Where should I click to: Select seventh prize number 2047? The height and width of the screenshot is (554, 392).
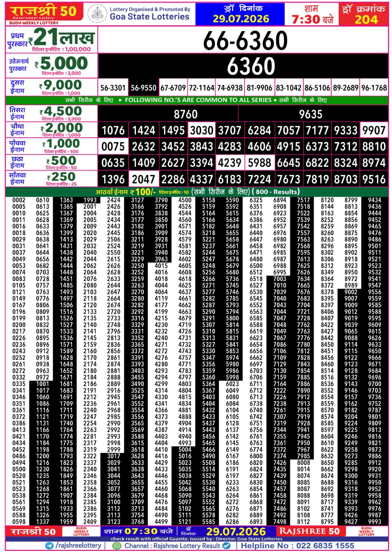pos(143,179)
